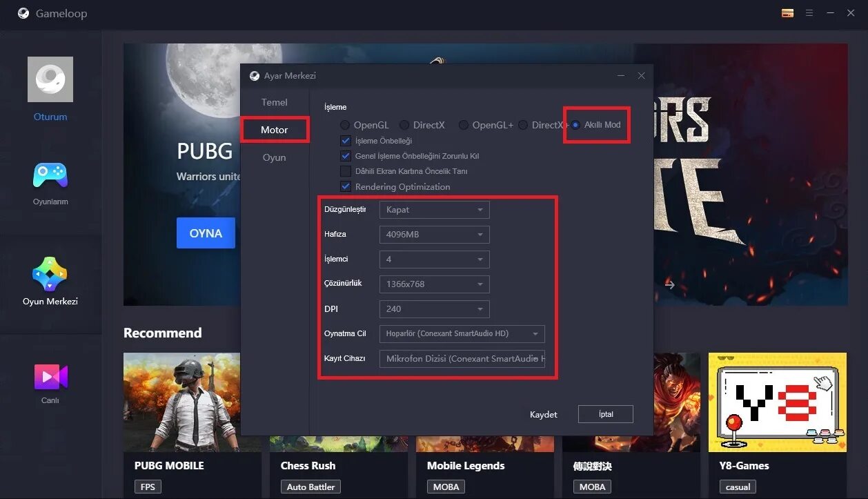
Task: Open the Oynatma Cihazı Hoparlör dropdown
Action: coord(462,334)
